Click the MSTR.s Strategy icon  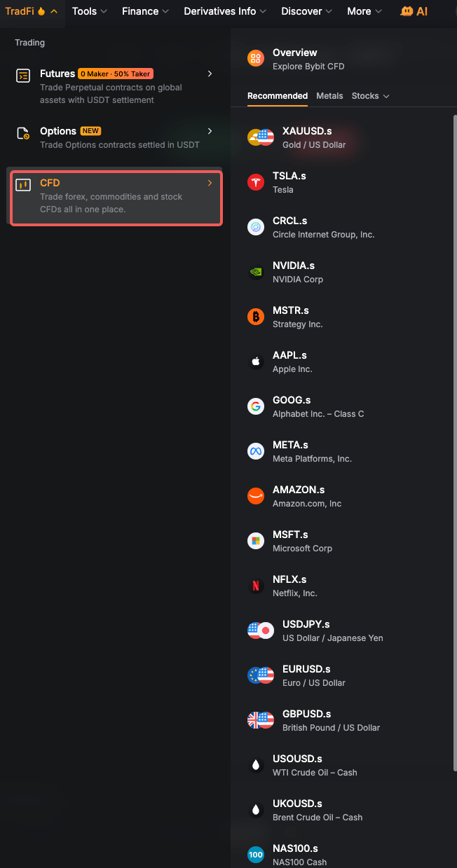(256, 317)
